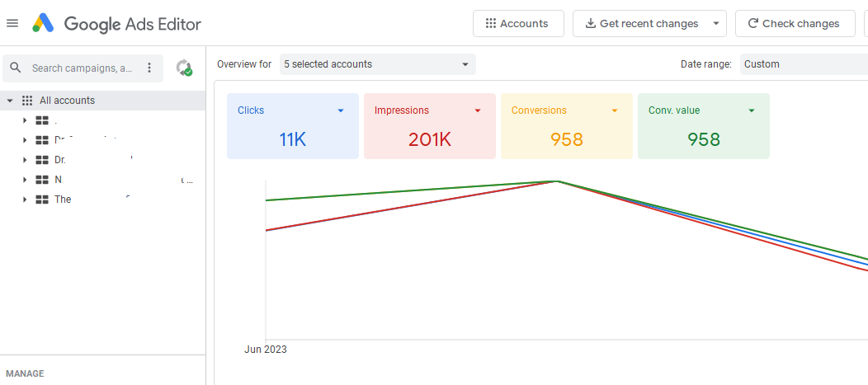Open the Get recent changes dropdown arrow
The width and height of the screenshot is (868, 385).
click(x=715, y=24)
